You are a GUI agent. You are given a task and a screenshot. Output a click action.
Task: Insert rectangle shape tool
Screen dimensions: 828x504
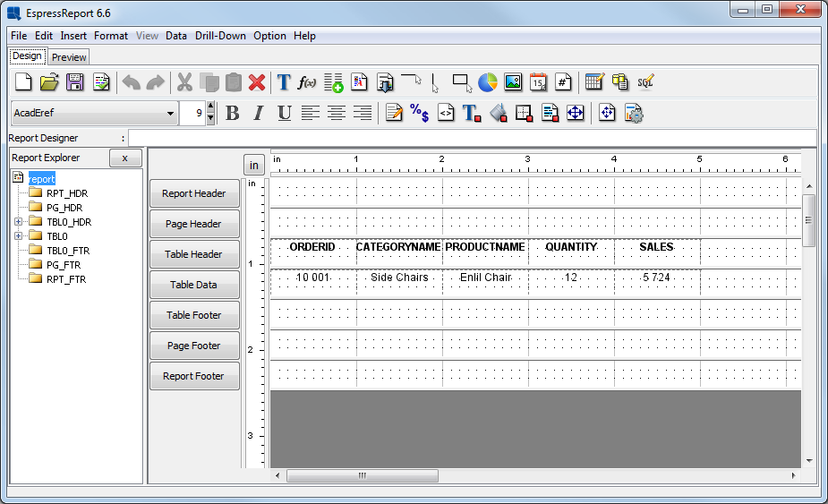pos(462,83)
